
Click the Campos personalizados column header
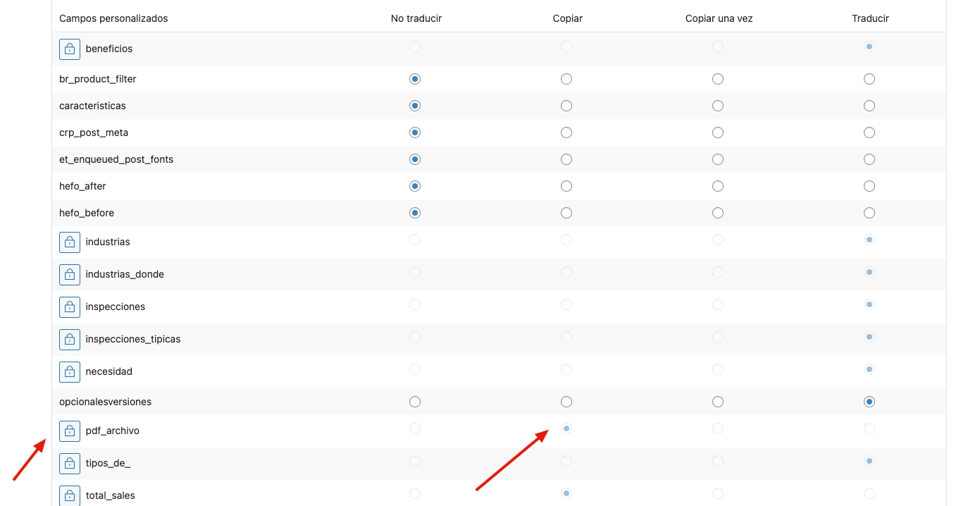(x=113, y=18)
